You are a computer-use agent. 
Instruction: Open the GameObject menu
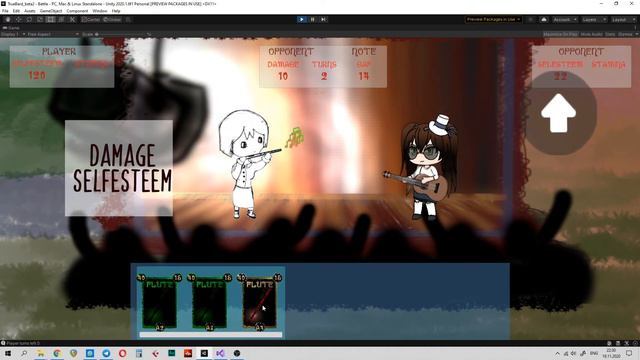(x=51, y=11)
